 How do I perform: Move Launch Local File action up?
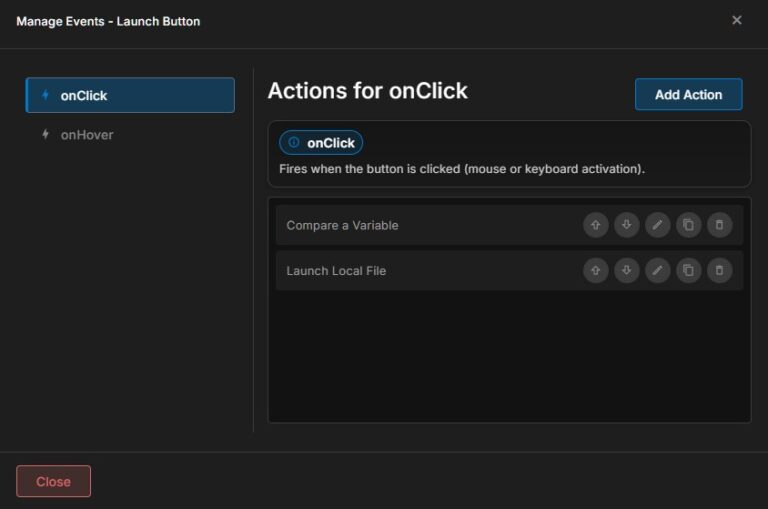coord(596,270)
